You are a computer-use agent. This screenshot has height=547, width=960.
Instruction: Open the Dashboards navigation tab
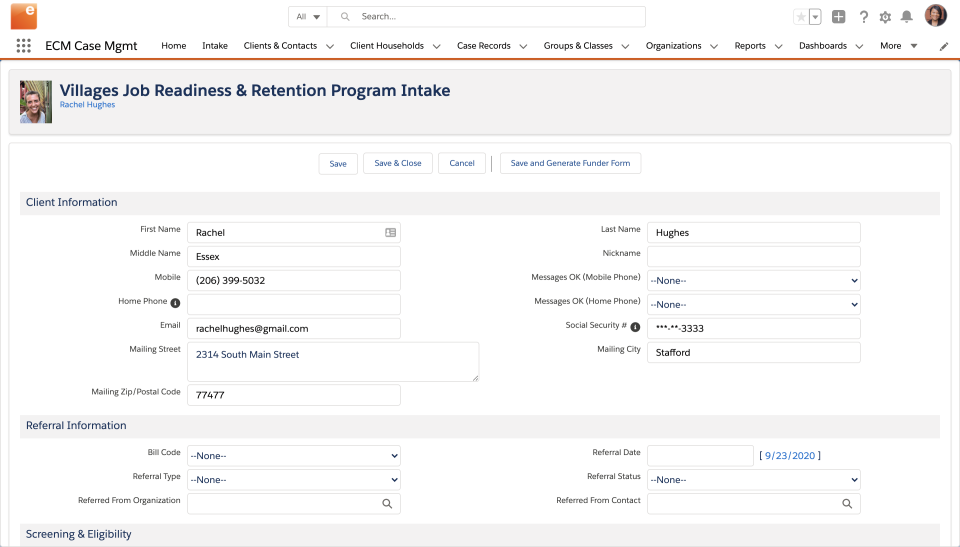[x=823, y=46]
